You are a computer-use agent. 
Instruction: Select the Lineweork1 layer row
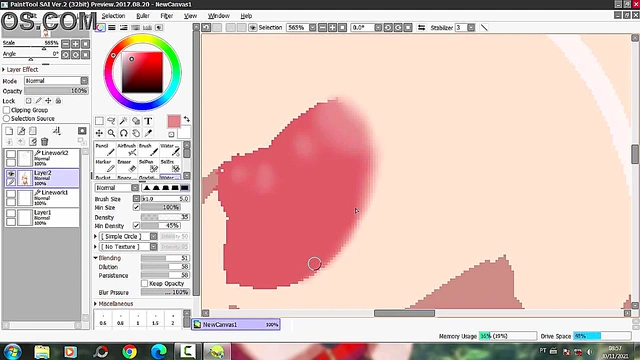pyautogui.click(x=42, y=198)
